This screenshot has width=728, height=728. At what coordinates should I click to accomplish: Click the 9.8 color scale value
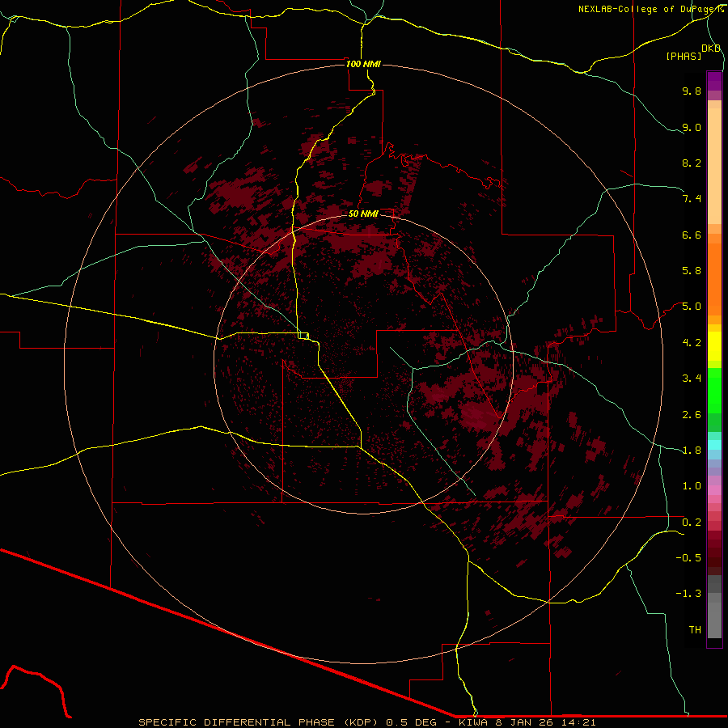coord(692,91)
